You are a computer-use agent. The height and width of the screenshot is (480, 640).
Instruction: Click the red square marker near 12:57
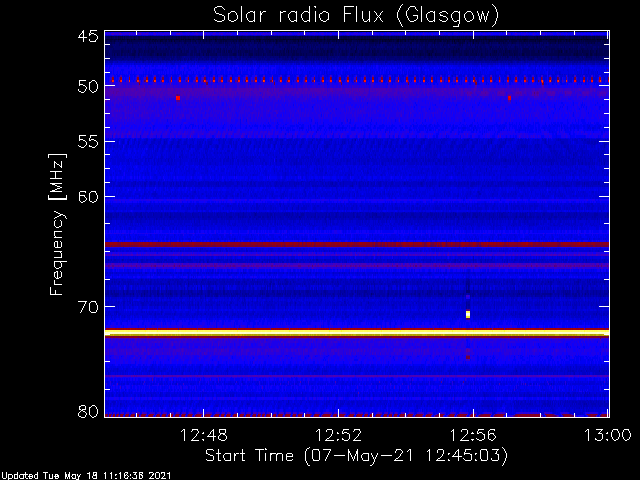(509, 98)
